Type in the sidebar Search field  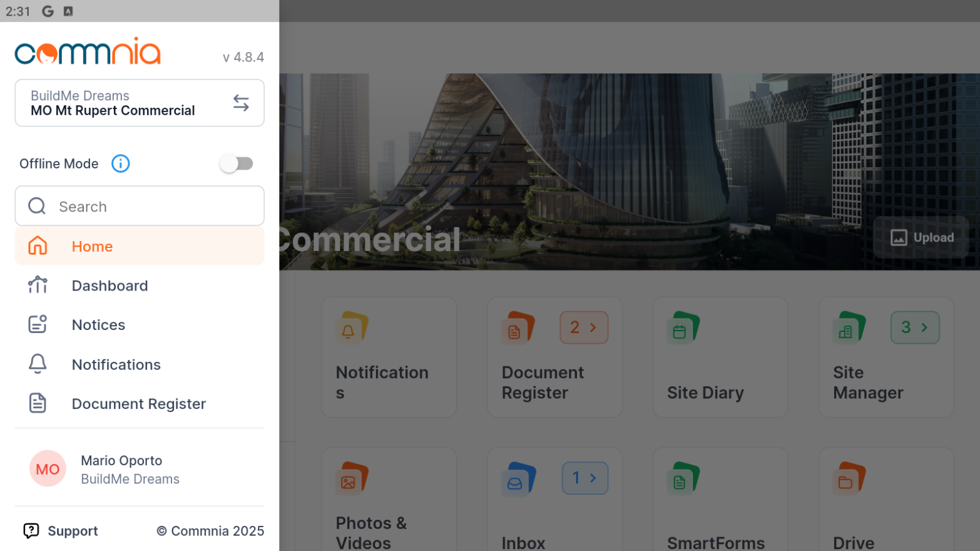(150, 206)
